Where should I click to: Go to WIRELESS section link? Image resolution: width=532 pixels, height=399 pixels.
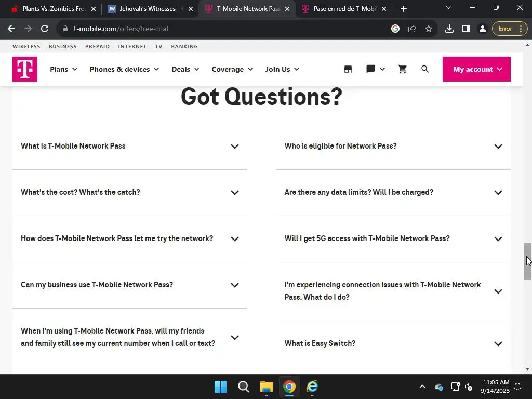[26, 46]
